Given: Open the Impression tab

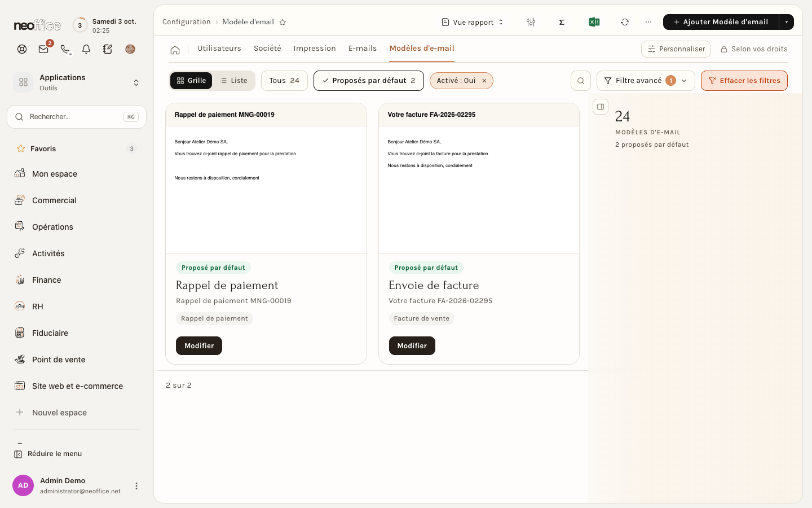Looking at the screenshot, I should pos(315,49).
